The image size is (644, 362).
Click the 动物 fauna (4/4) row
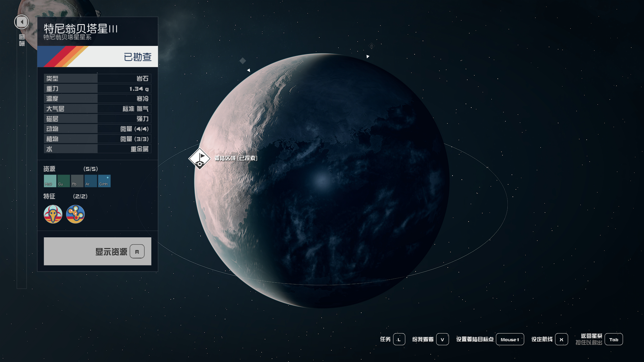coord(98,129)
